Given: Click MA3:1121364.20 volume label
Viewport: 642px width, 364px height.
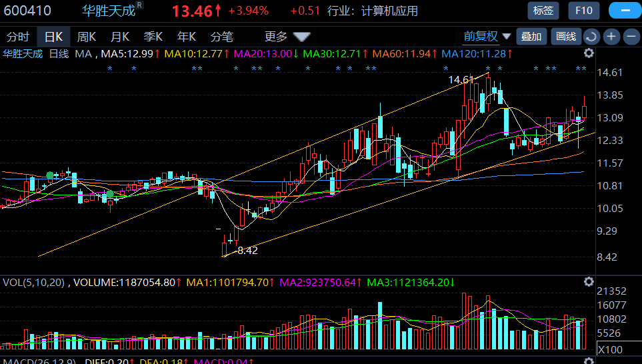Looking at the screenshot, I should [411, 283].
